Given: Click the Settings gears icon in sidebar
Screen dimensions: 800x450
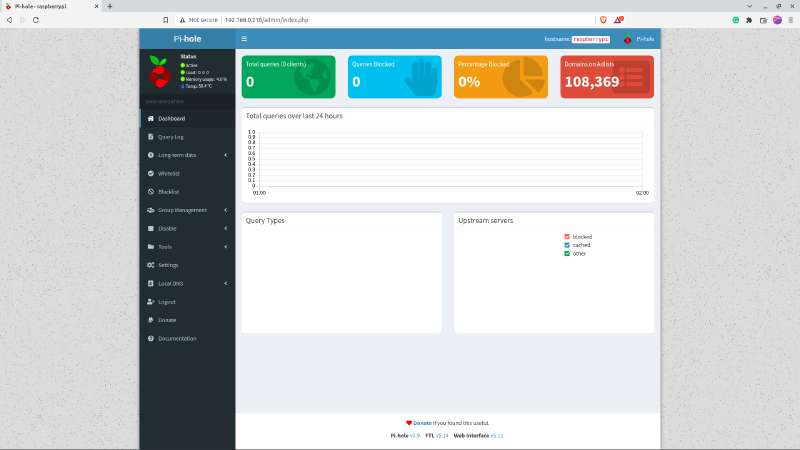Looking at the screenshot, I should click(150, 265).
